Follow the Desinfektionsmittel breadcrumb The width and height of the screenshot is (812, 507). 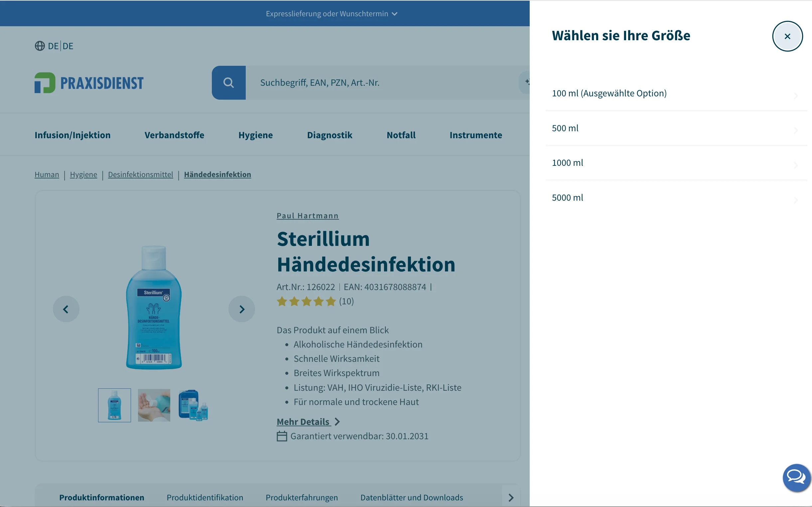(x=141, y=175)
